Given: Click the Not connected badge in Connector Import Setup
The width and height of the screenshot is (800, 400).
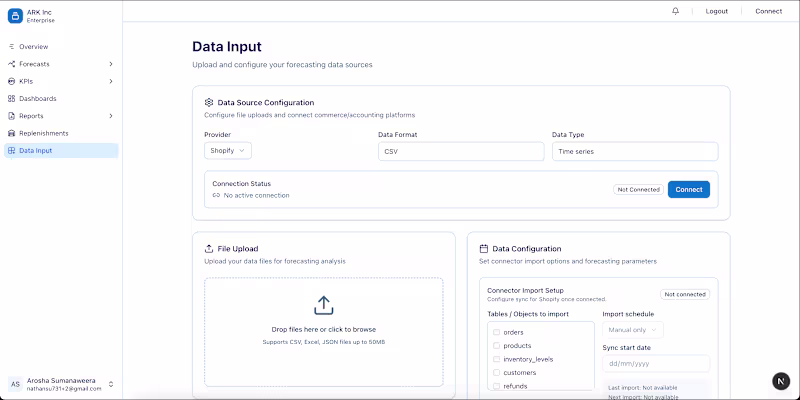Looking at the screenshot, I should 685,294.
